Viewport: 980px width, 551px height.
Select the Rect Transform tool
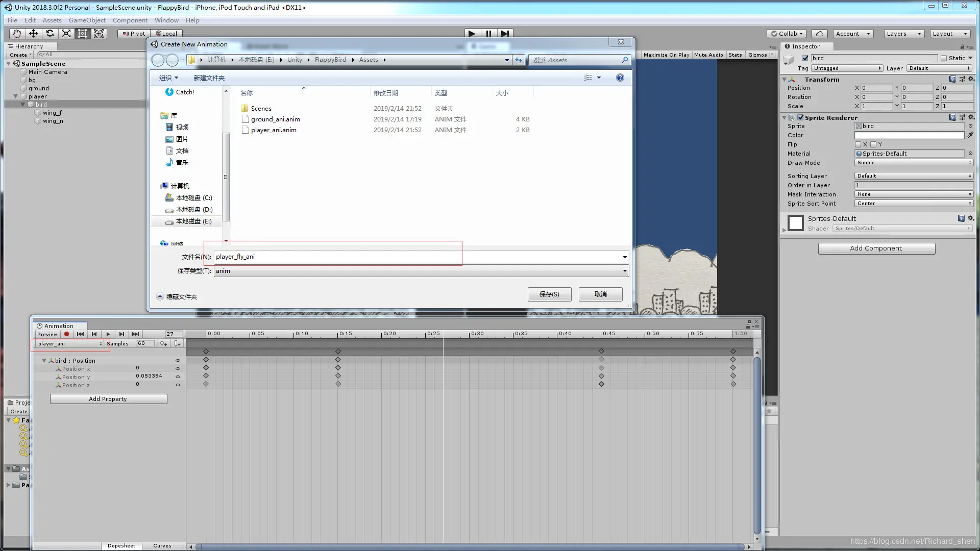[82, 34]
